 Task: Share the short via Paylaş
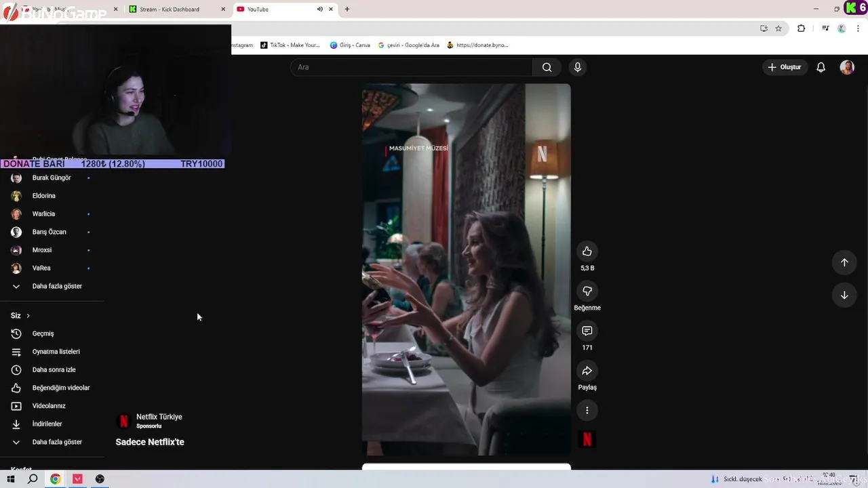pyautogui.click(x=587, y=371)
